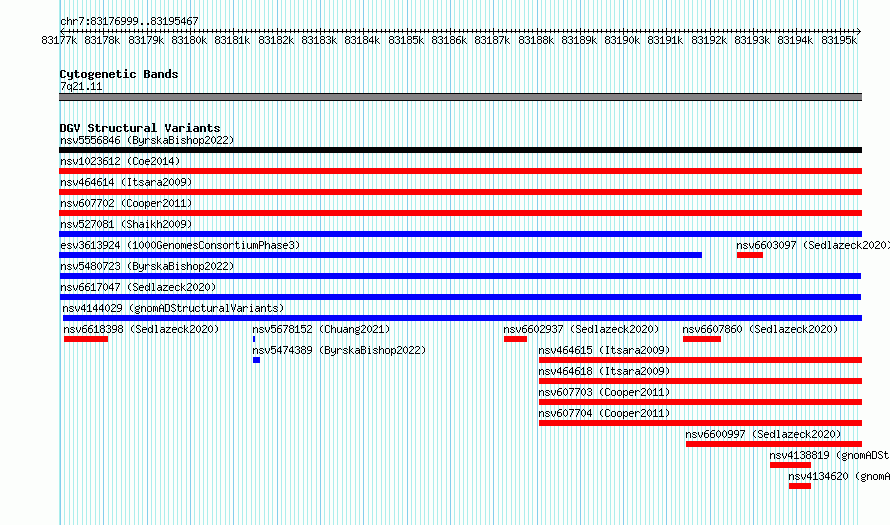Screen dimensions: 890x525
Task: Click small blue bar of nsv5474389
Action: coord(257,360)
